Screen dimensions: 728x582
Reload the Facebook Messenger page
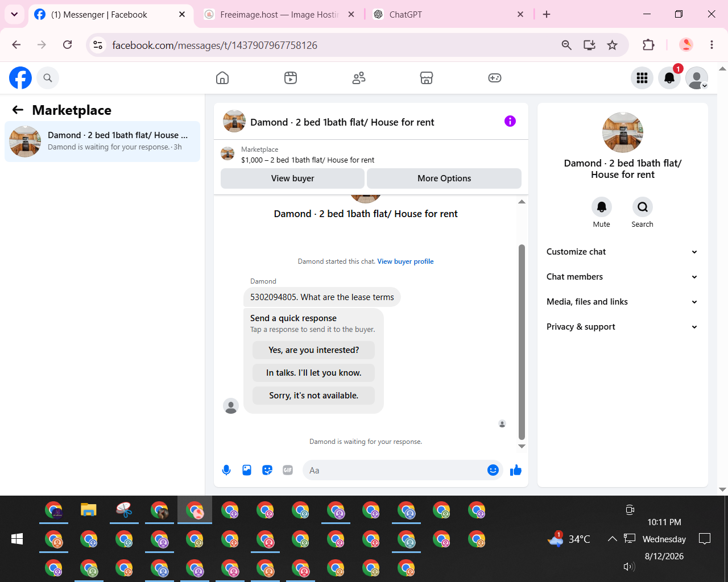click(x=68, y=45)
